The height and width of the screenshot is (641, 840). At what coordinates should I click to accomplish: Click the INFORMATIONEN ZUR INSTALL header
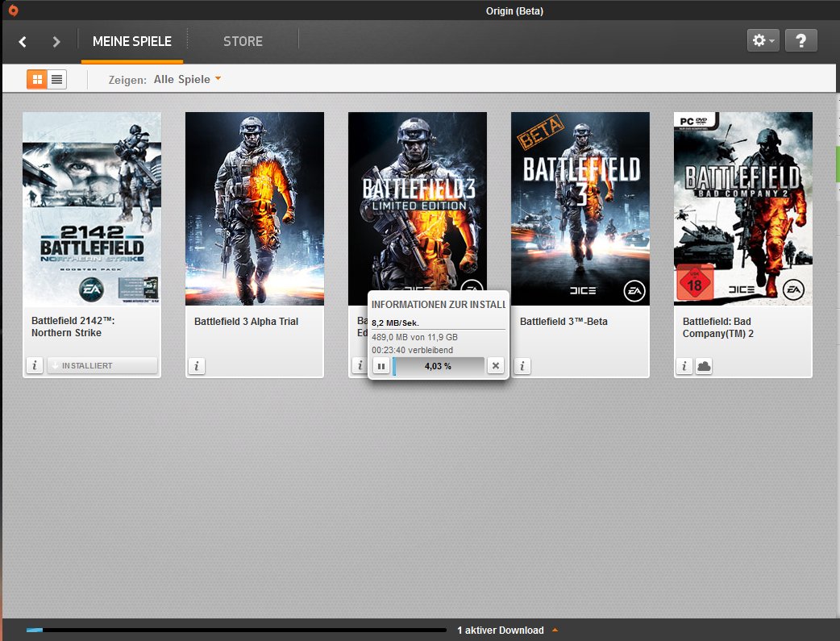pos(439,305)
